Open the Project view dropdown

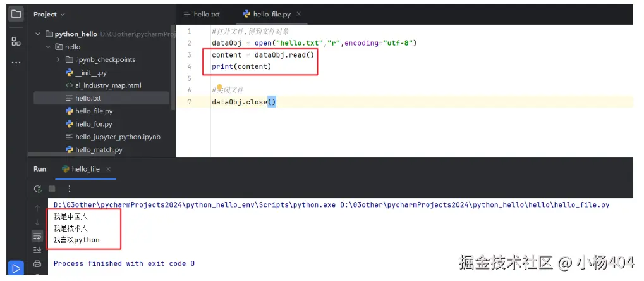pyautogui.click(x=49, y=15)
